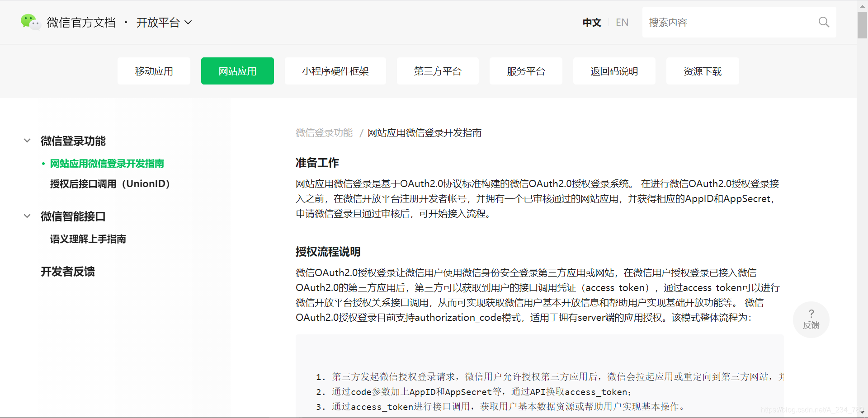
Task: Click the search magnifier icon
Action: (824, 22)
